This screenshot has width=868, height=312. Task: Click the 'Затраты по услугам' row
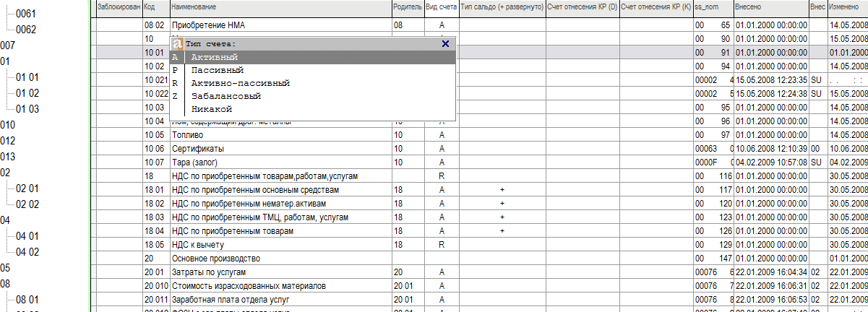point(280,272)
